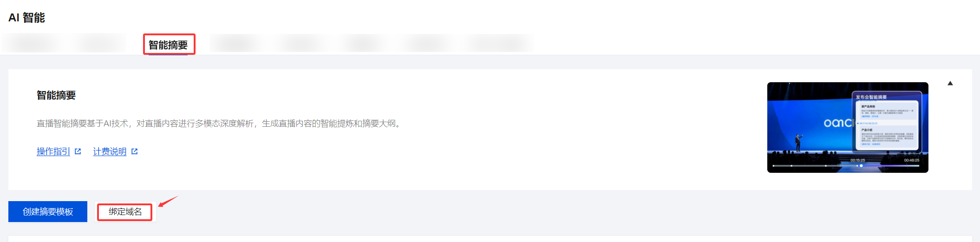Image resolution: width=980 pixels, height=242 pixels.
Task: Open the launch event preview thumbnail
Action: [848, 127]
